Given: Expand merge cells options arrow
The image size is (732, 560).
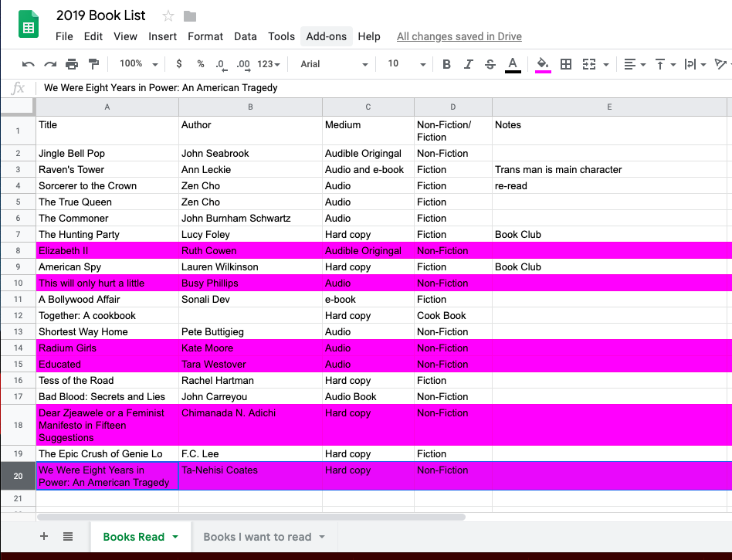Looking at the screenshot, I should tap(606, 64).
